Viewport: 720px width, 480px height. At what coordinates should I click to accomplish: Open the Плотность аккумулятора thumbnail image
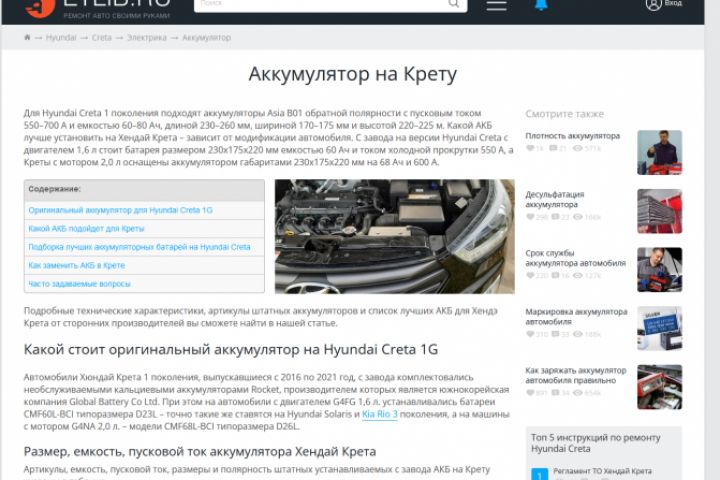659,152
